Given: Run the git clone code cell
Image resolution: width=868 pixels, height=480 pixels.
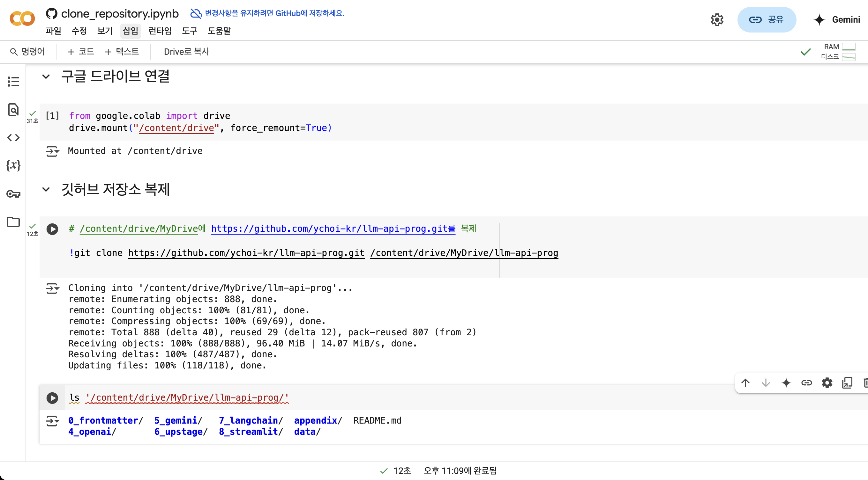Looking at the screenshot, I should pos(52,229).
